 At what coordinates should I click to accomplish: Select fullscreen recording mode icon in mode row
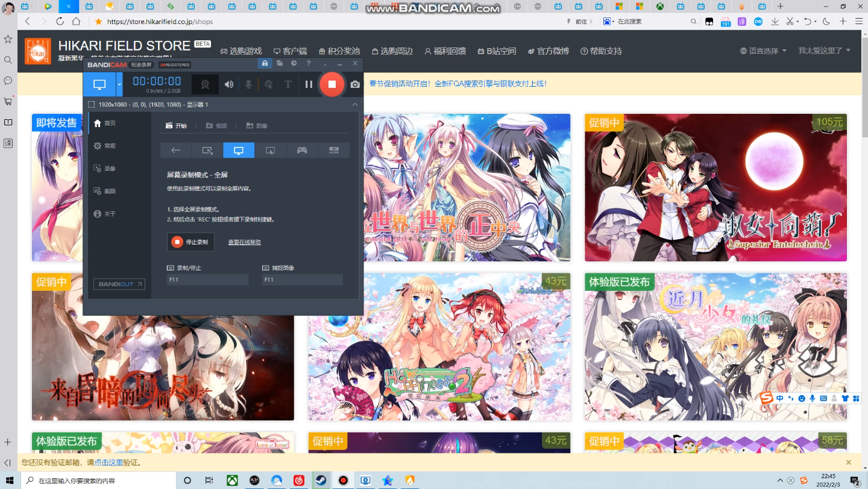[x=239, y=150]
